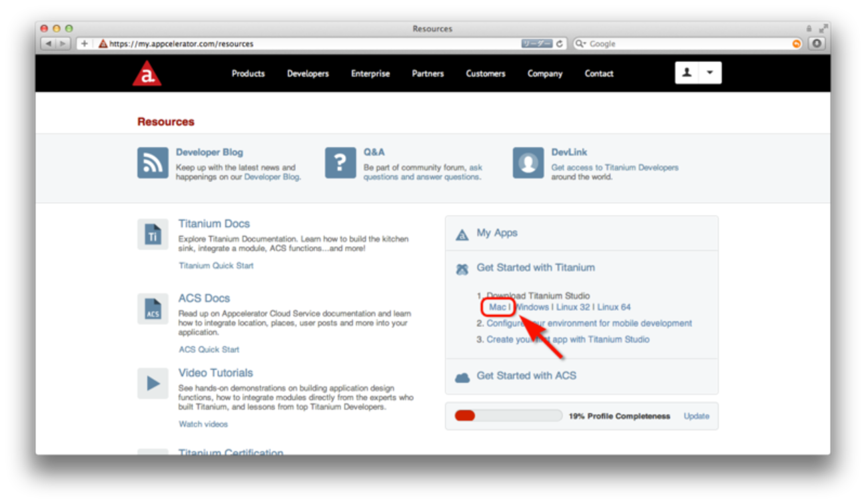Click the Titanium Docs icon
This screenshot has height=504, width=866.
point(153,234)
